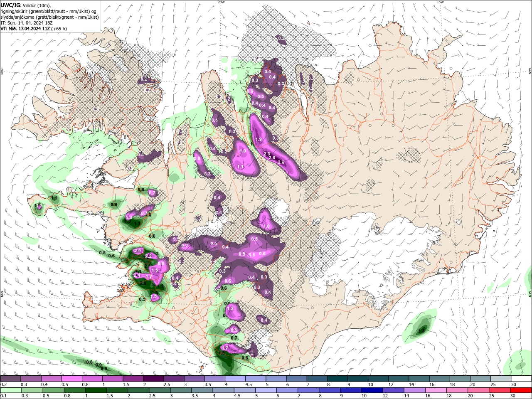
Task: Click the dark purple snow swatch starting at 2
Action: [153, 379]
